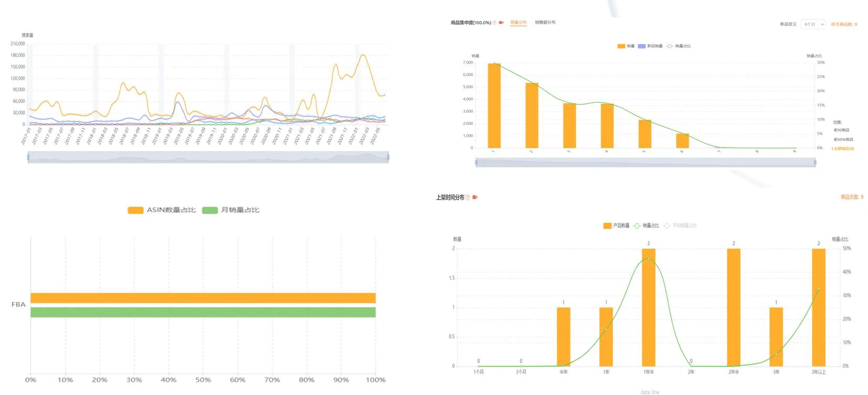This screenshot has height=395, width=868.
Task: Toggle the 新品销量 legend series
Action: tap(650, 46)
